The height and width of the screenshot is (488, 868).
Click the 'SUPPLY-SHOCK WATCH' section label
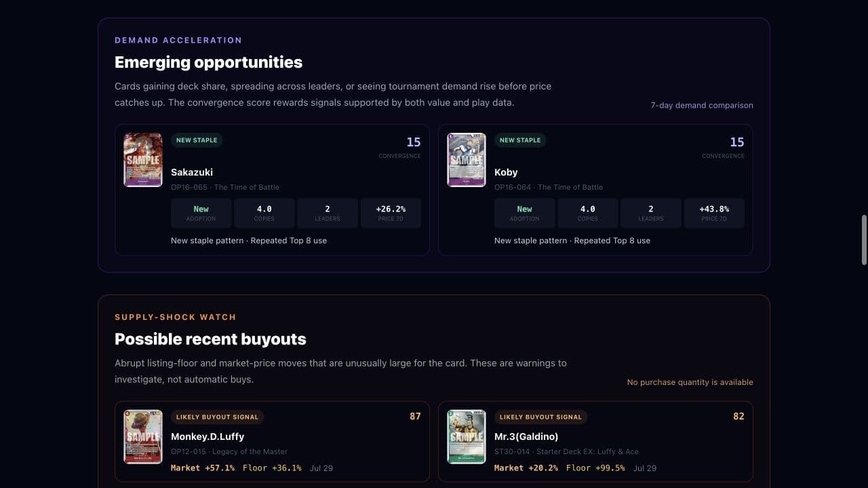click(175, 317)
